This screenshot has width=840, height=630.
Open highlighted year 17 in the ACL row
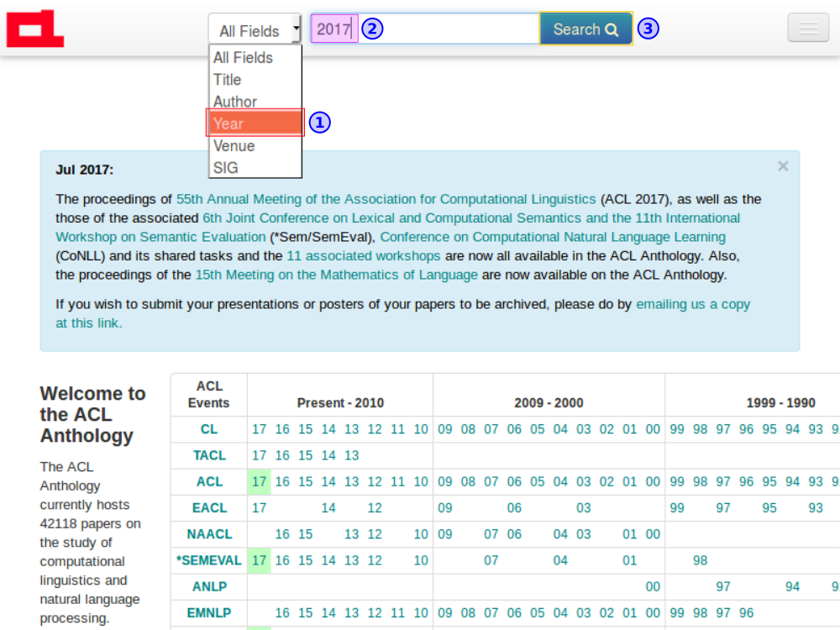coord(260,481)
